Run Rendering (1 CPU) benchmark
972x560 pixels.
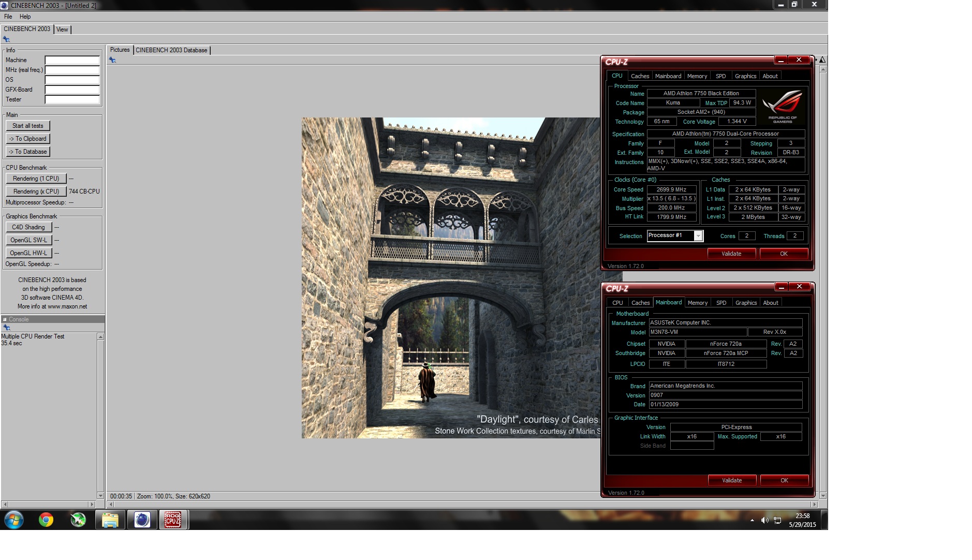36,179
